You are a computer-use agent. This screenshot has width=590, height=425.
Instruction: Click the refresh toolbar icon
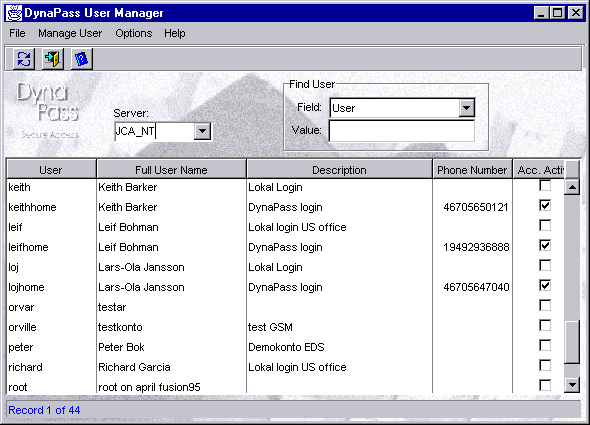click(24, 59)
